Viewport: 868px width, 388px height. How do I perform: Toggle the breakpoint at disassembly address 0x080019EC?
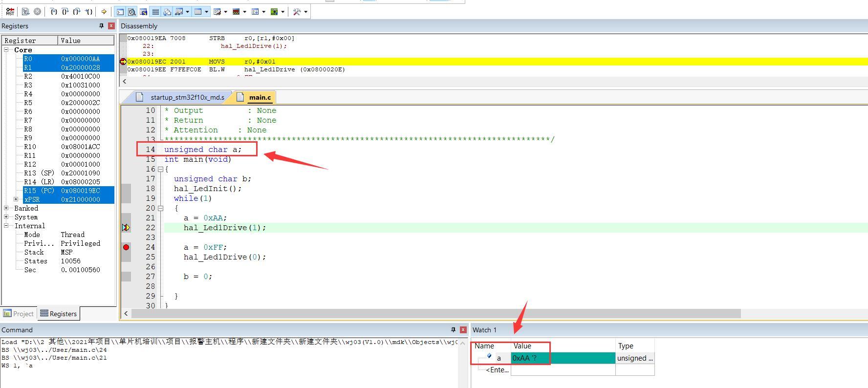(x=123, y=62)
